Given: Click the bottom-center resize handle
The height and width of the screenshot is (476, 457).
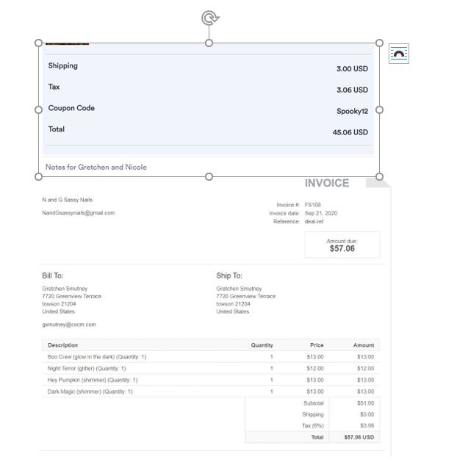Looking at the screenshot, I should coord(209,176).
